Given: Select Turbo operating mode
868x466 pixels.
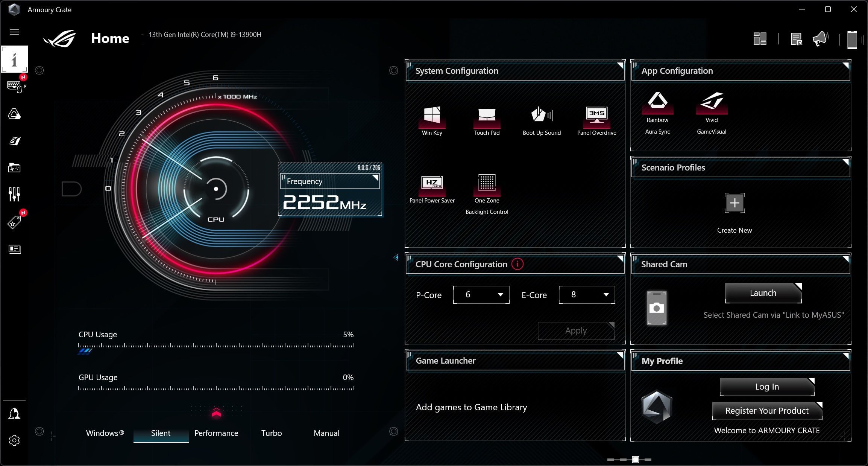Looking at the screenshot, I should (271, 433).
